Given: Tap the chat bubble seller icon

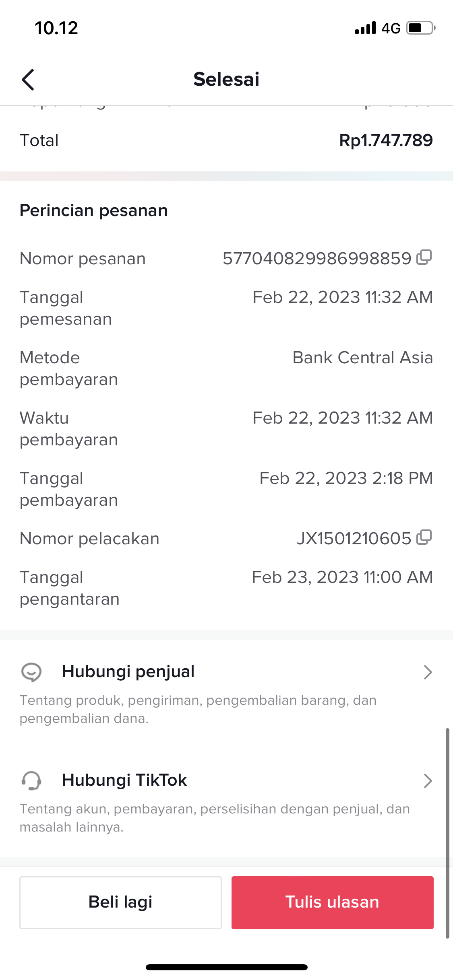Looking at the screenshot, I should pos(31,672).
